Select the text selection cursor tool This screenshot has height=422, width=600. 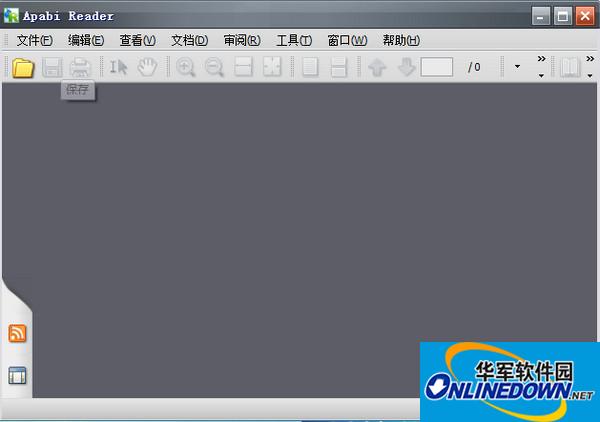point(118,67)
